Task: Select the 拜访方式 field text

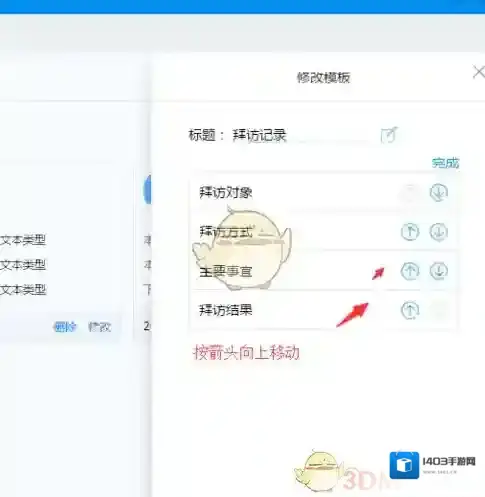Action: point(226,232)
